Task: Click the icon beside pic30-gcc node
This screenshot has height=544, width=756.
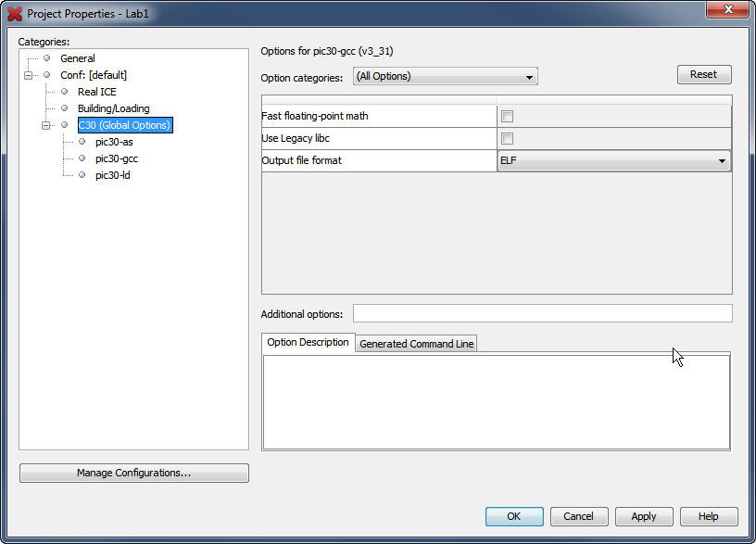Action: click(80, 158)
